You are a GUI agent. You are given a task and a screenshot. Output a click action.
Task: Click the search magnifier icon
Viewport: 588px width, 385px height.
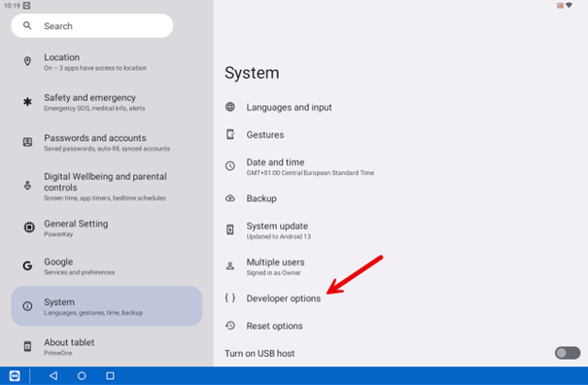coord(27,25)
